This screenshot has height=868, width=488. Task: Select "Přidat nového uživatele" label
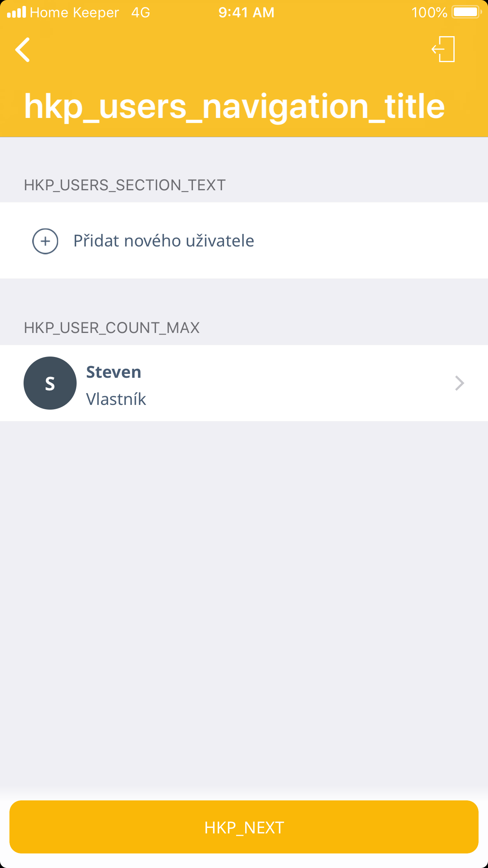163,241
